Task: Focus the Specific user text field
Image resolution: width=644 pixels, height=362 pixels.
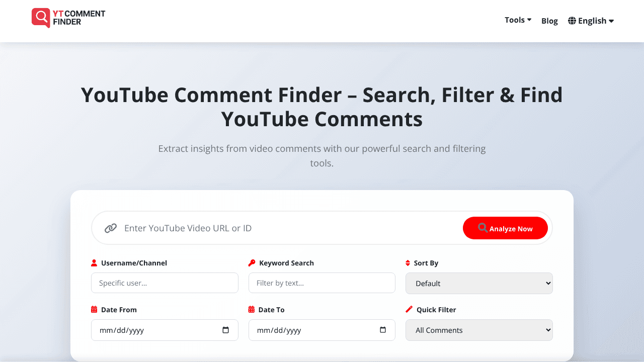Action: [165, 283]
